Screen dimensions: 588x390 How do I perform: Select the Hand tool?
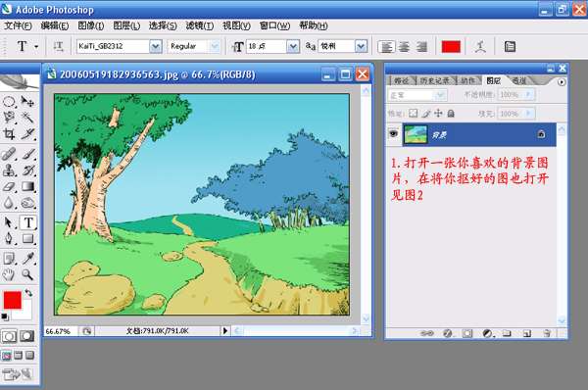coord(9,275)
